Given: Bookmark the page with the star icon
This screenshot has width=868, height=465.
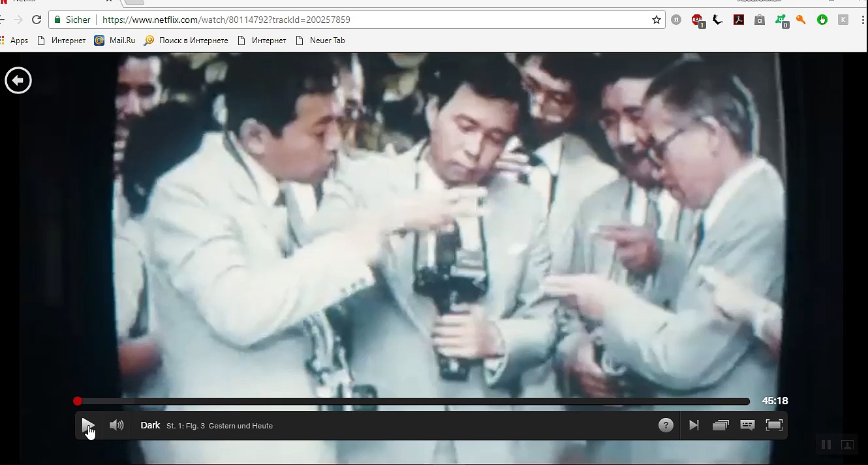Looking at the screenshot, I should tap(657, 20).
